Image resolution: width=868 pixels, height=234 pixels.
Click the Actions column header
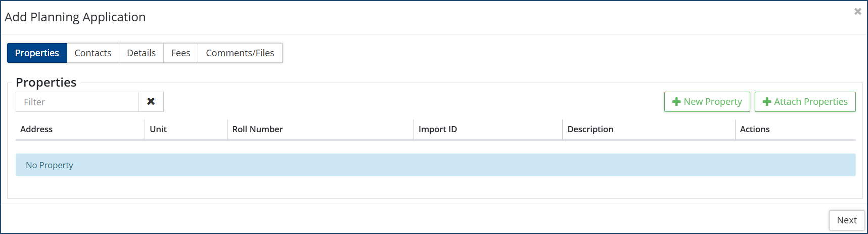pos(754,129)
